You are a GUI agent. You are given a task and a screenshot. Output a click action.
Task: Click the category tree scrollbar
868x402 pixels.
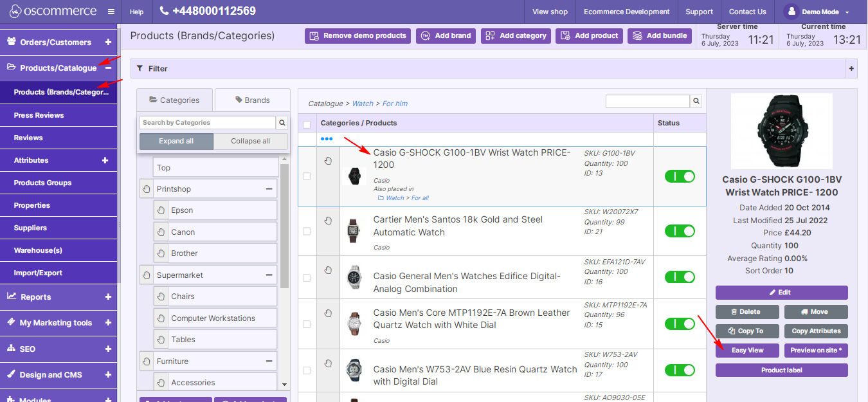[x=285, y=225]
